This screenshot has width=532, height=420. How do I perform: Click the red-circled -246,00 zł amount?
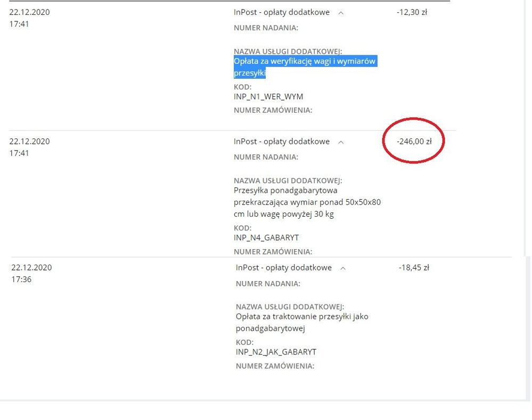coord(414,142)
